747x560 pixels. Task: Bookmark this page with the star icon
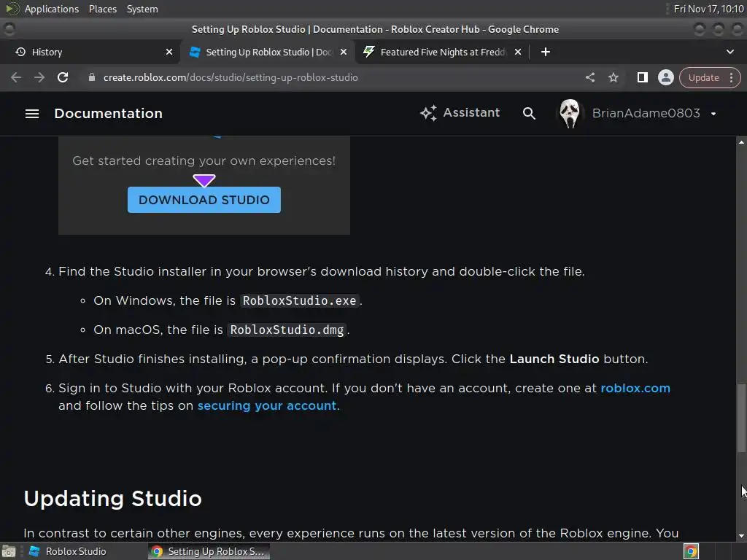[614, 77]
